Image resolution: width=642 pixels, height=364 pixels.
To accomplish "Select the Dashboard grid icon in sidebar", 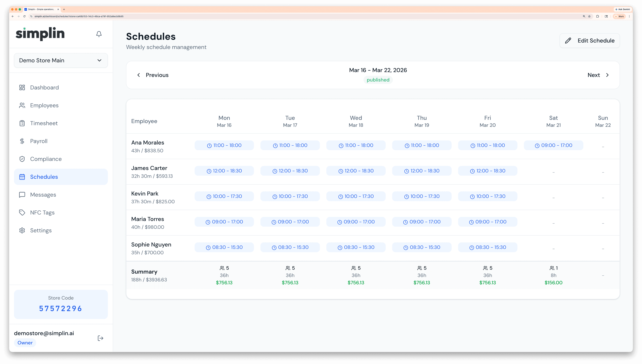I will (22, 88).
